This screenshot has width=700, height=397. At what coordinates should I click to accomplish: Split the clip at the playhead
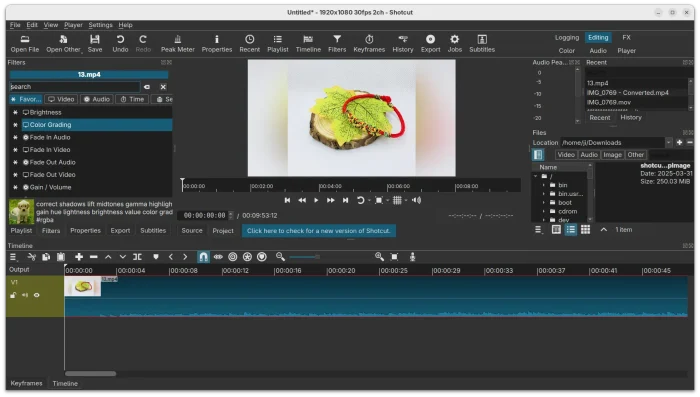tap(138, 257)
